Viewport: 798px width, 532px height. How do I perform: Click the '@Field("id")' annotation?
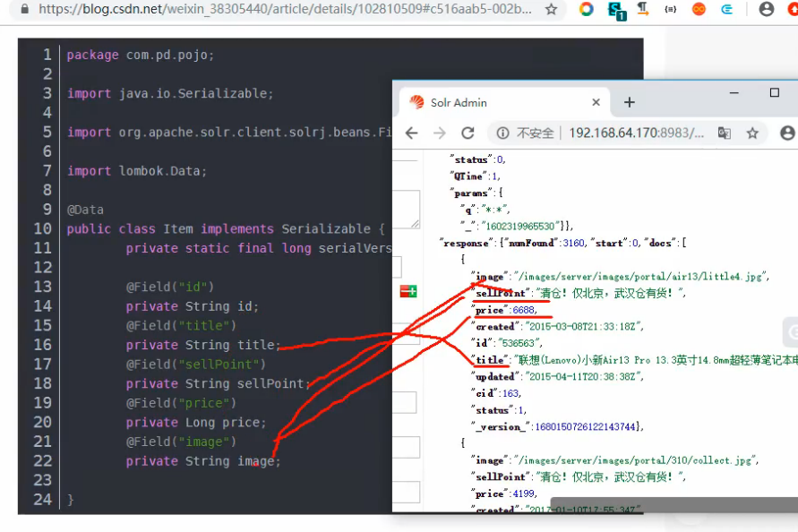(170, 287)
